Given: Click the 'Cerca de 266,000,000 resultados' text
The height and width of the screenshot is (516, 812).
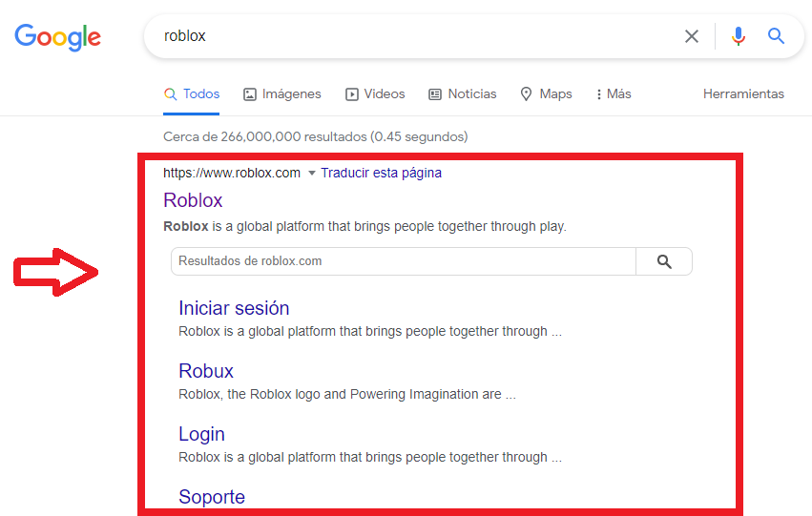Looking at the screenshot, I should (x=265, y=136).
